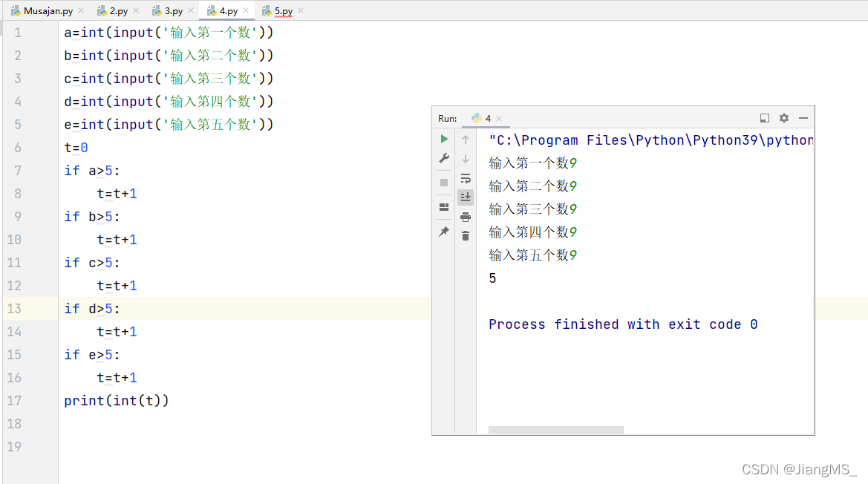868x484 pixels.
Task: Close the 4.py editor tab
Action: tap(246, 10)
